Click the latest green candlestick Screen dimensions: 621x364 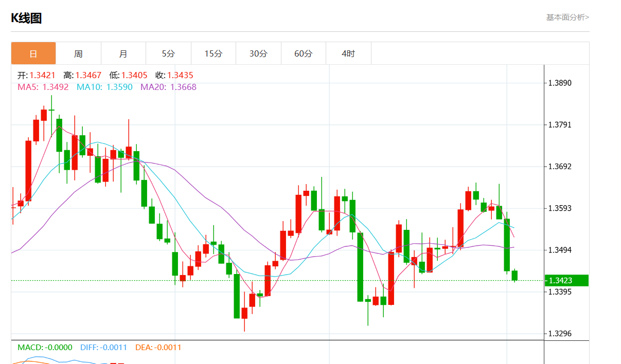tap(514, 276)
